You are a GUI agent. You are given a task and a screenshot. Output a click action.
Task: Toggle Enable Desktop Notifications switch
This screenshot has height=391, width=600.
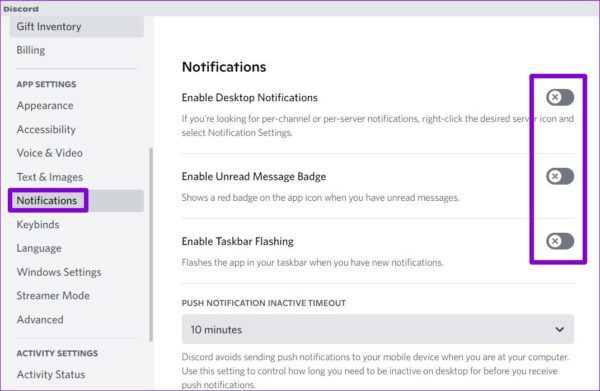coord(560,97)
